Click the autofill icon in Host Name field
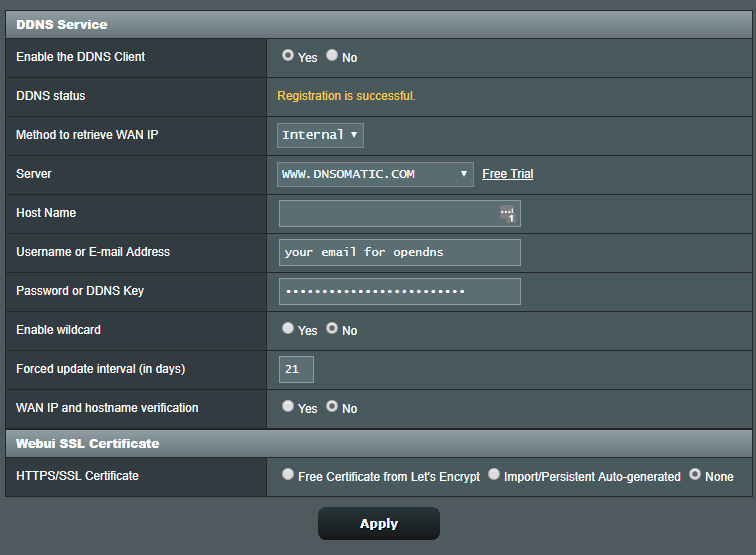756x555 pixels. (x=507, y=214)
